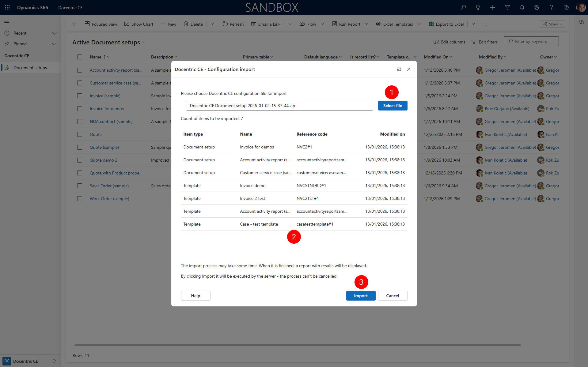588x367 pixels.
Task: Open the settings gear
Action: coord(537,7)
